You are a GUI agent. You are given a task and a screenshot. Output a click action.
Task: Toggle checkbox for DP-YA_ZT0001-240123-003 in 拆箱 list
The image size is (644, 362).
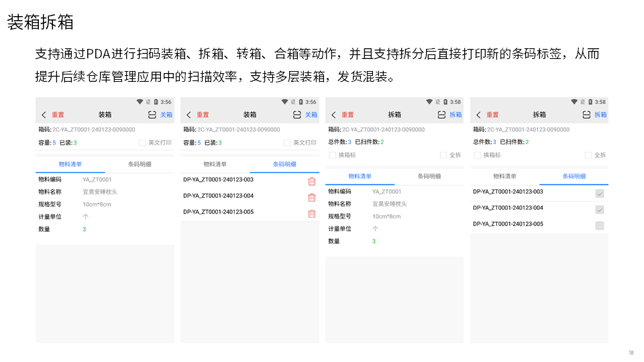point(600,193)
